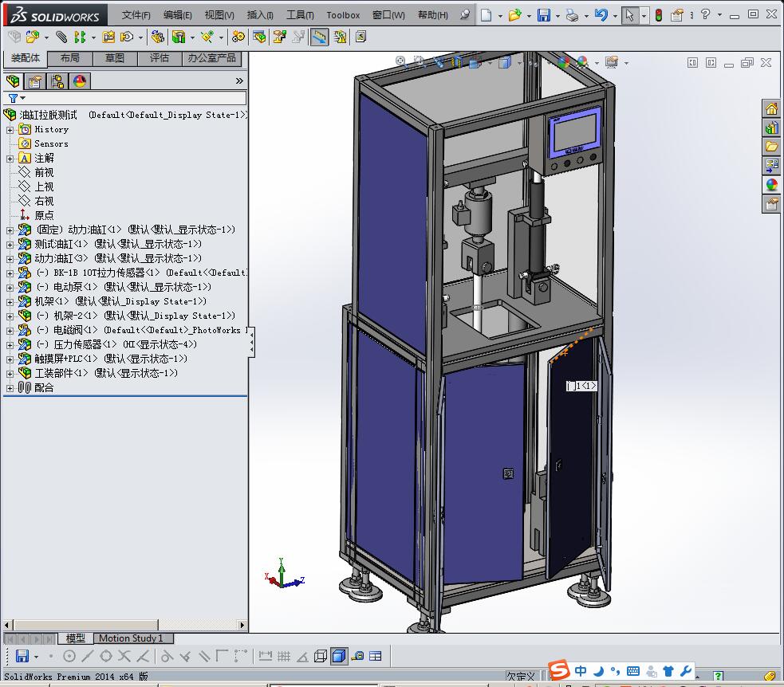The height and width of the screenshot is (687, 784).
Task: Expand the 机架<1> component node
Action: pos(10,302)
